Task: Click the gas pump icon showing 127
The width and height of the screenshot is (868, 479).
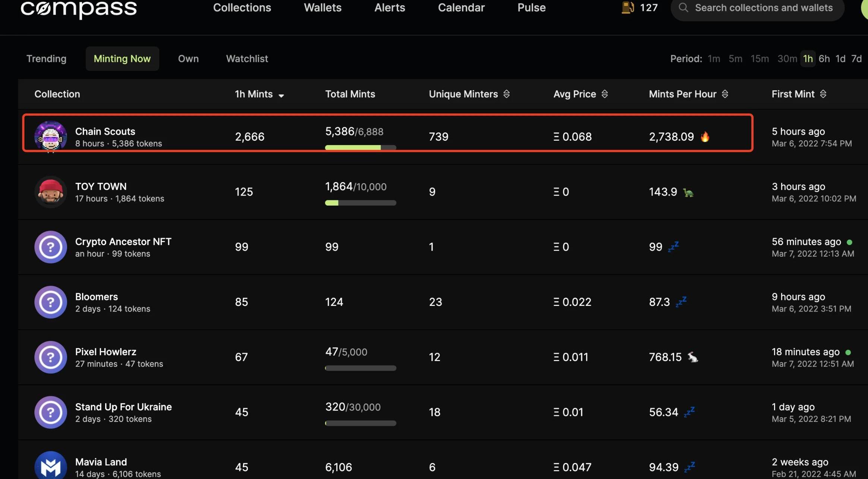Action: [x=628, y=7]
